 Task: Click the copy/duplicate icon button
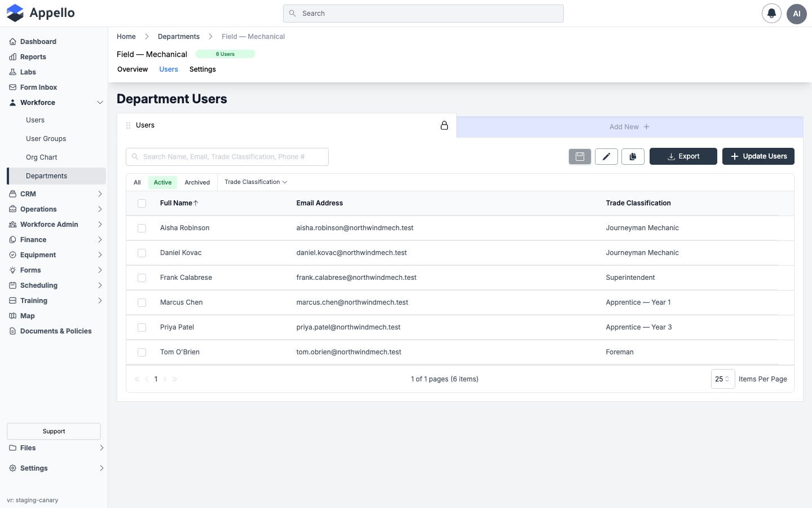coord(633,156)
